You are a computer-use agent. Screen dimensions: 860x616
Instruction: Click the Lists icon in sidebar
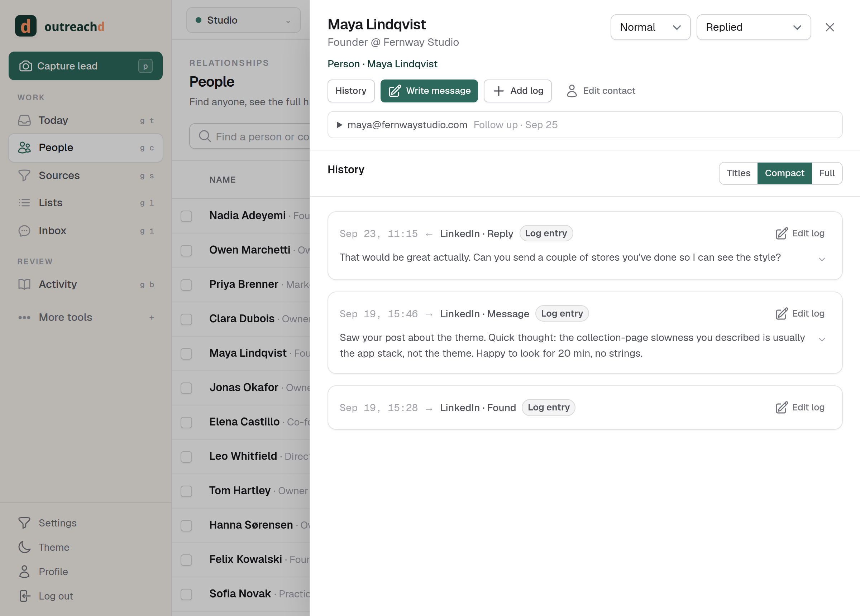(x=24, y=203)
